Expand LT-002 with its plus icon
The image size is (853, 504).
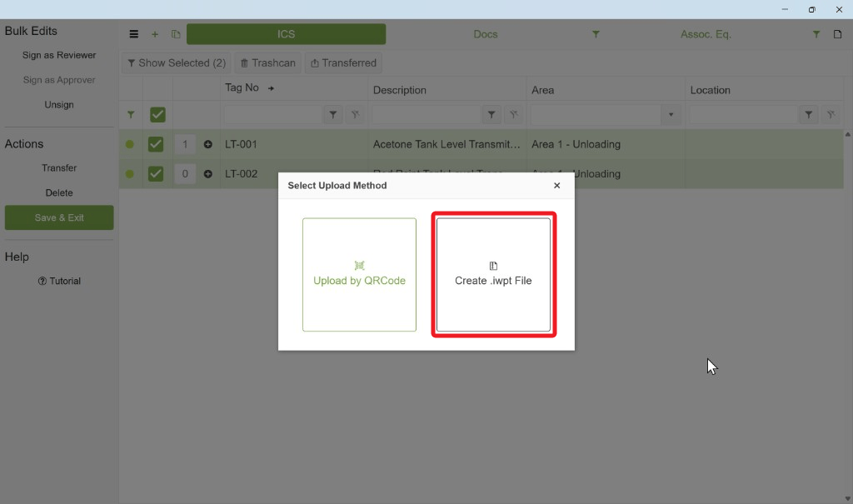(207, 173)
